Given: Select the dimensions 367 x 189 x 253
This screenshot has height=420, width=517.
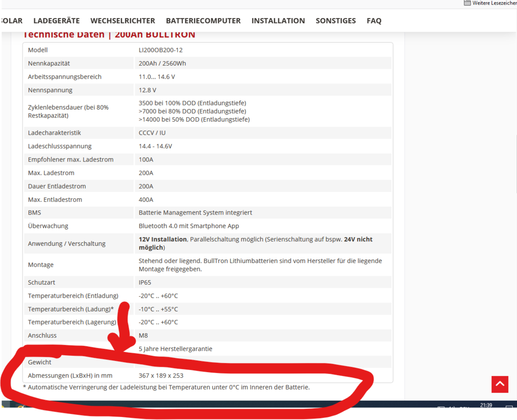Looking at the screenshot, I should point(161,376).
